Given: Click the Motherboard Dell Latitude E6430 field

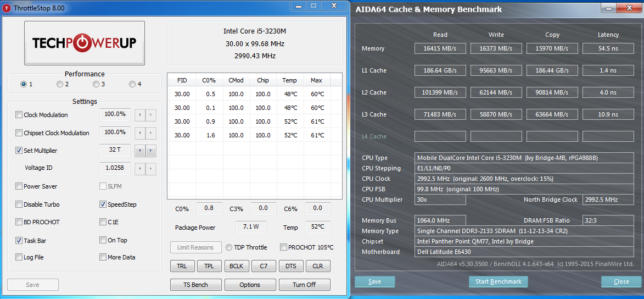Looking at the screenshot, I should pos(524,252).
